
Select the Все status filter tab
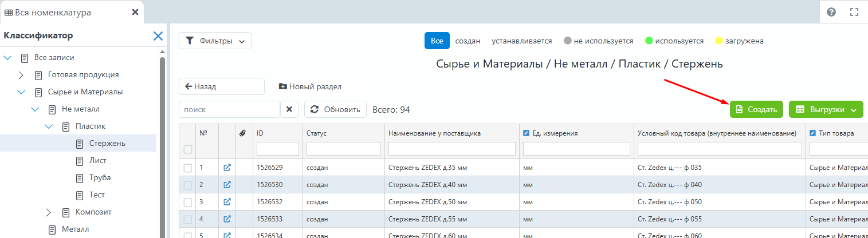[437, 41]
